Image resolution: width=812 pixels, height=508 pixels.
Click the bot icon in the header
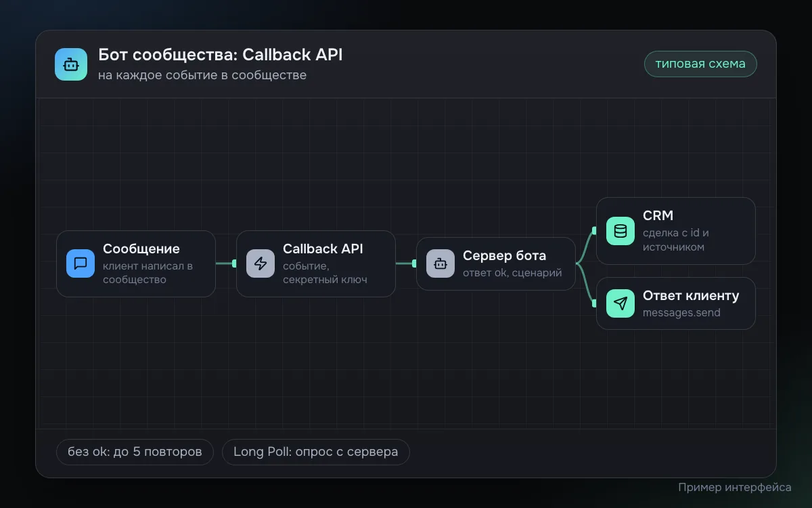point(71,64)
